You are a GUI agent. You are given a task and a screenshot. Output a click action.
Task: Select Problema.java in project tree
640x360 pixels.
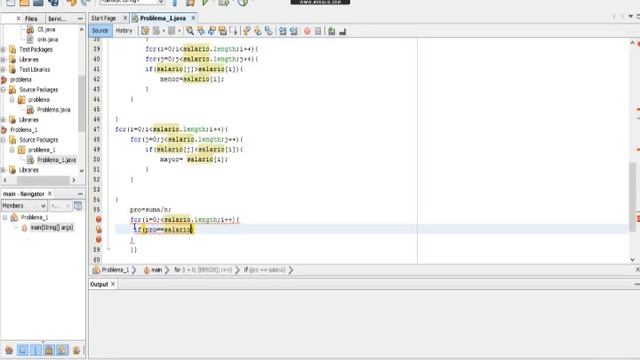(x=53, y=110)
